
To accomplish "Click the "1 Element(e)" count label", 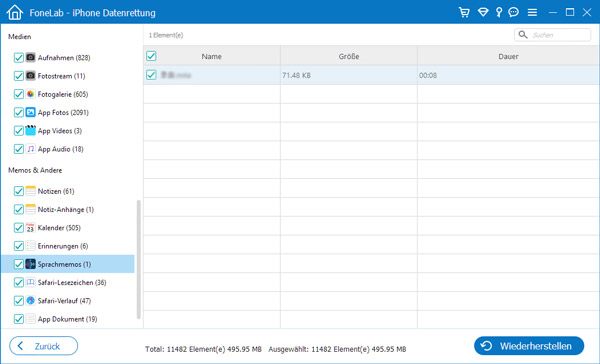I will (166, 35).
